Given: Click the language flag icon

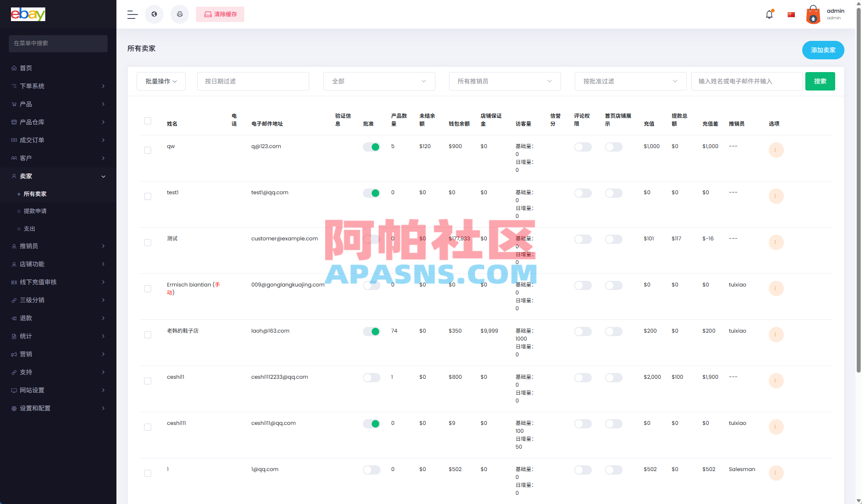Looking at the screenshot, I should (x=791, y=14).
